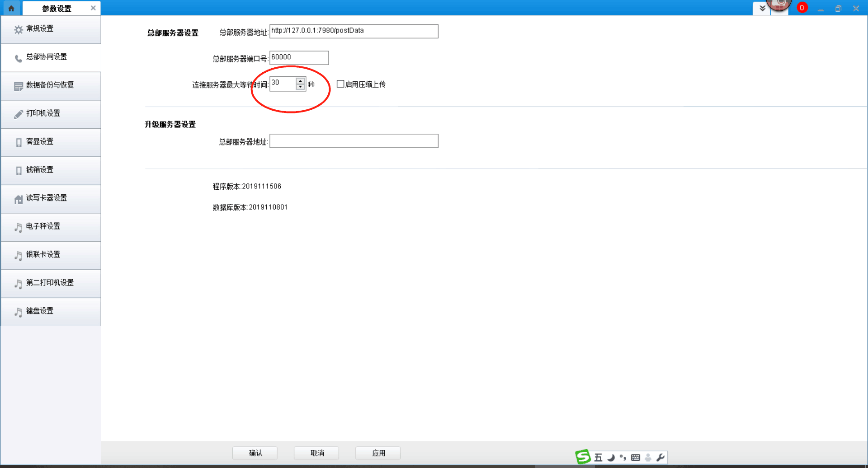Viewport: 868px width, 468px height.
Task: Close the 参数设置 tab
Action: (x=93, y=8)
